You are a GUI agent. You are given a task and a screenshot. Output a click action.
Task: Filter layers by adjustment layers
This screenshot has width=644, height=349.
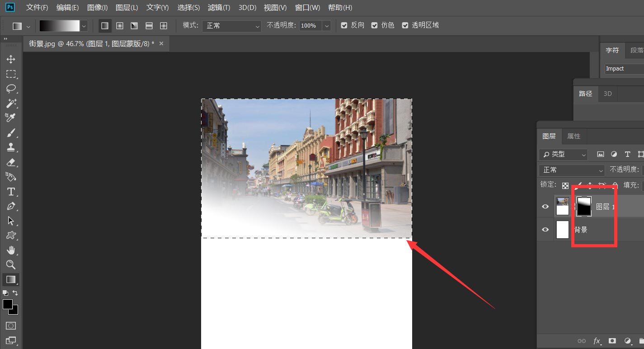click(614, 154)
